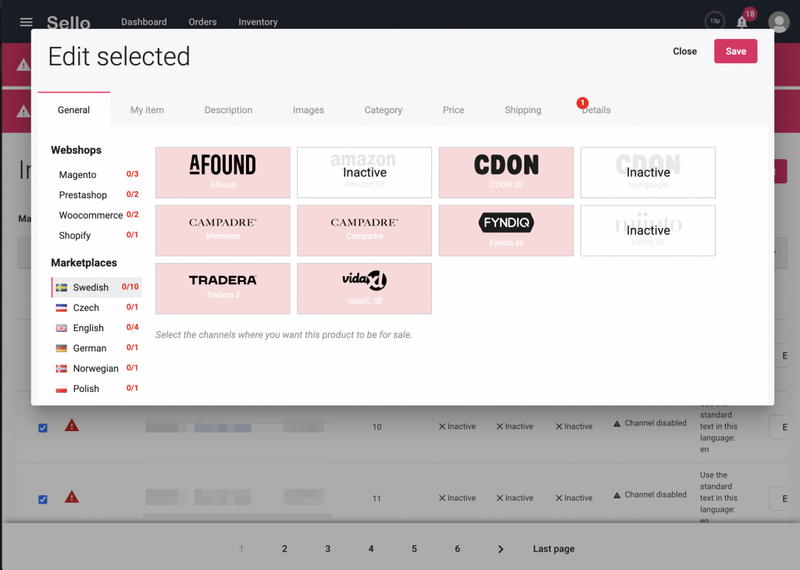Screen dimensions: 800x570
Task: Click Channel disabled status in row 10
Action: (649, 423)
